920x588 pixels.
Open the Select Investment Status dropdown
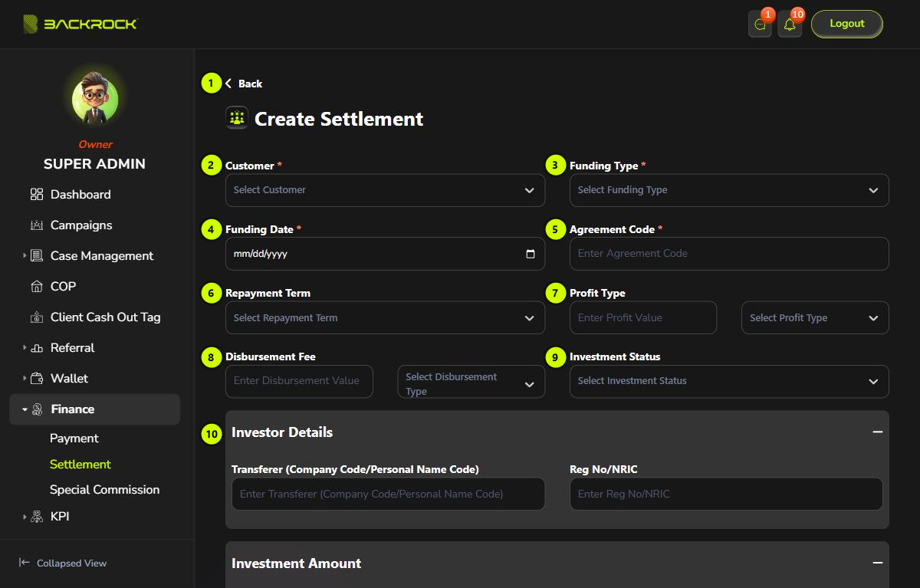coord(729,381)
